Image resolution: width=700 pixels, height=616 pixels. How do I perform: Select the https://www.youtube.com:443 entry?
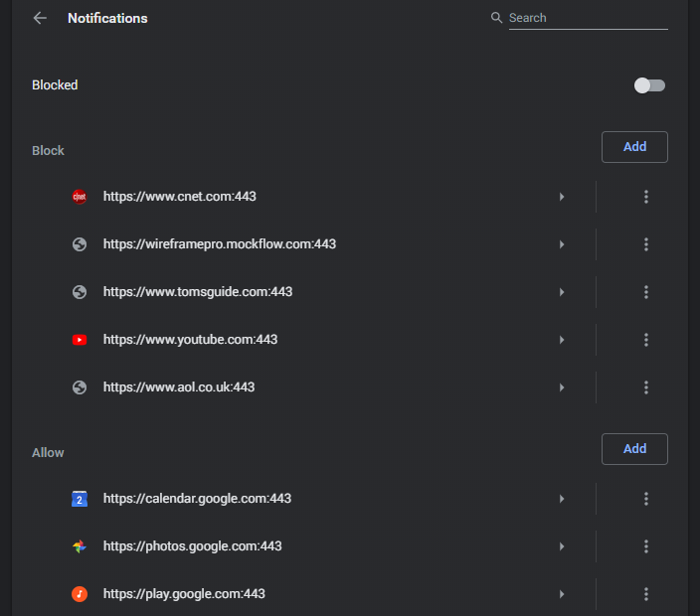(x=190, y=340)
